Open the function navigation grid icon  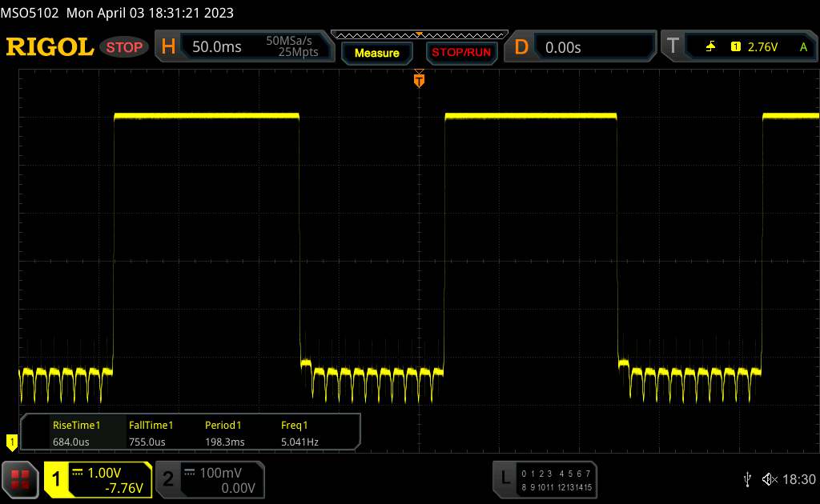(20, 479)
